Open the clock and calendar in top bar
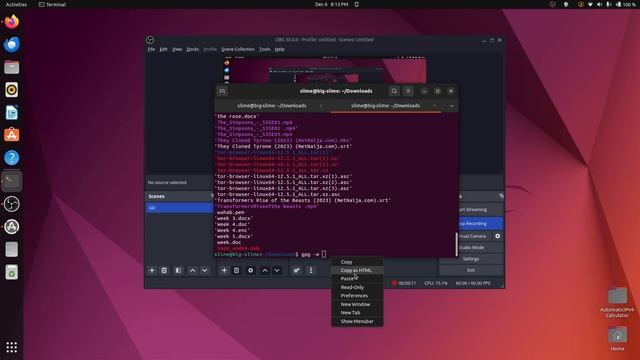This screenshot has width=640, height=360. point(331,4)
